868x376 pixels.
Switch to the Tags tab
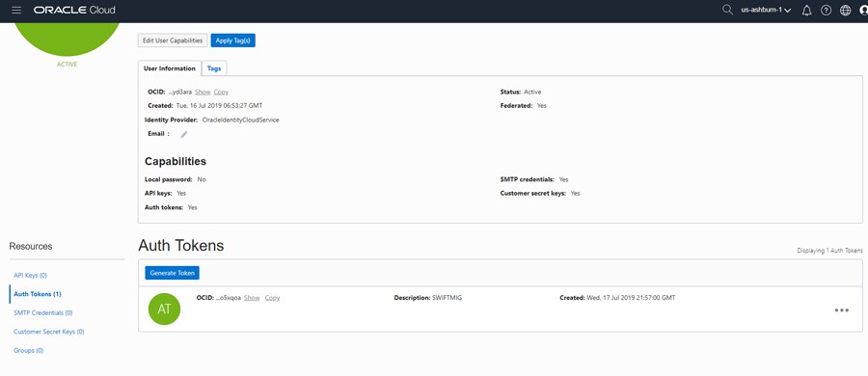pos(214,68)
